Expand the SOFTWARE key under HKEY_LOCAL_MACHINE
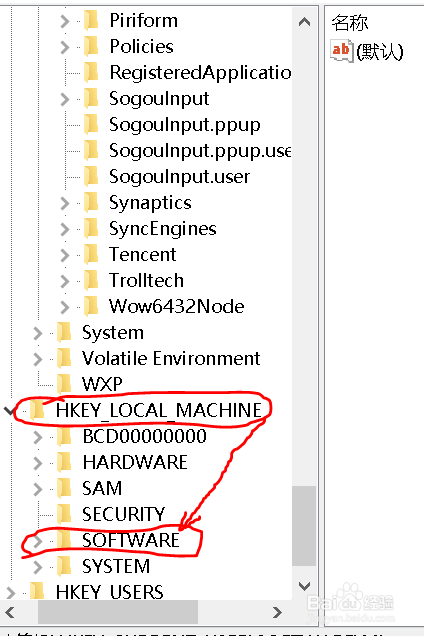Screen dimensions: 424x636 pos(37,541)
